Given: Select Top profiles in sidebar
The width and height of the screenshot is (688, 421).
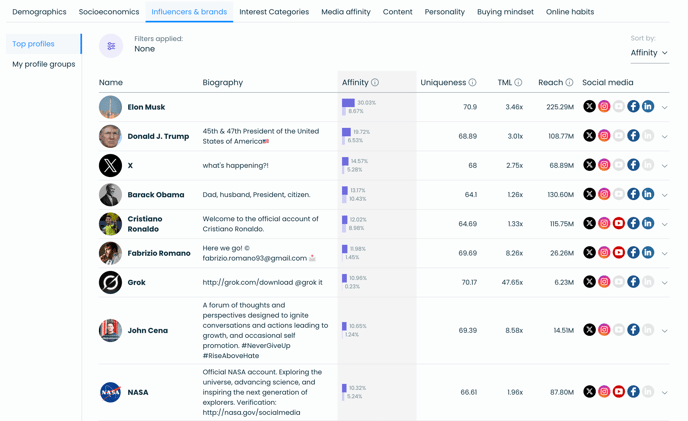Looking at the screenshot, I should coord(34,44).
